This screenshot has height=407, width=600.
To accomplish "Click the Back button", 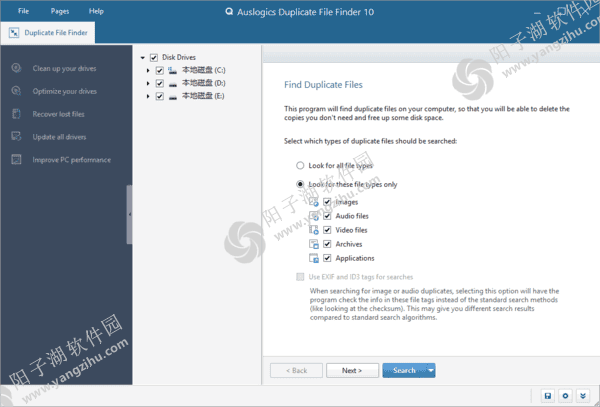I will [297, 370].
